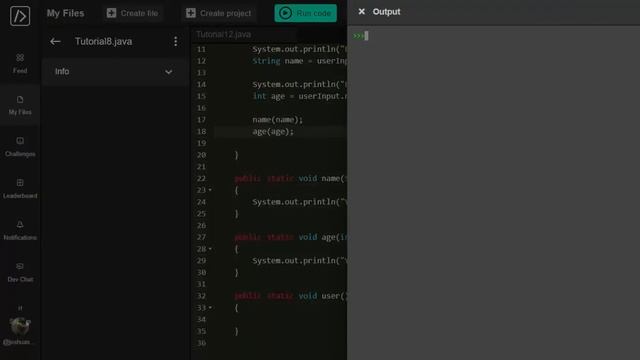Click line number 36 in gutter
640x360 pixels.
click(x=201, y=343)
